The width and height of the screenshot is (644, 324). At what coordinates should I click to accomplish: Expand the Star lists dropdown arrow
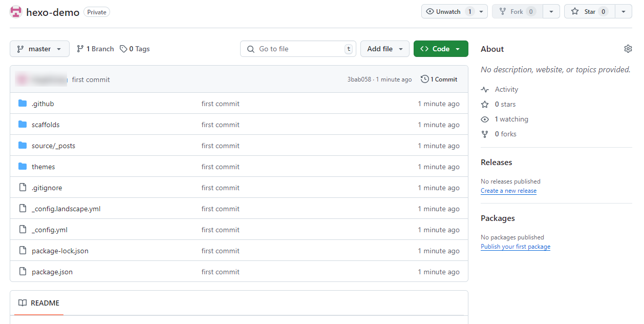tap(623, 11)
